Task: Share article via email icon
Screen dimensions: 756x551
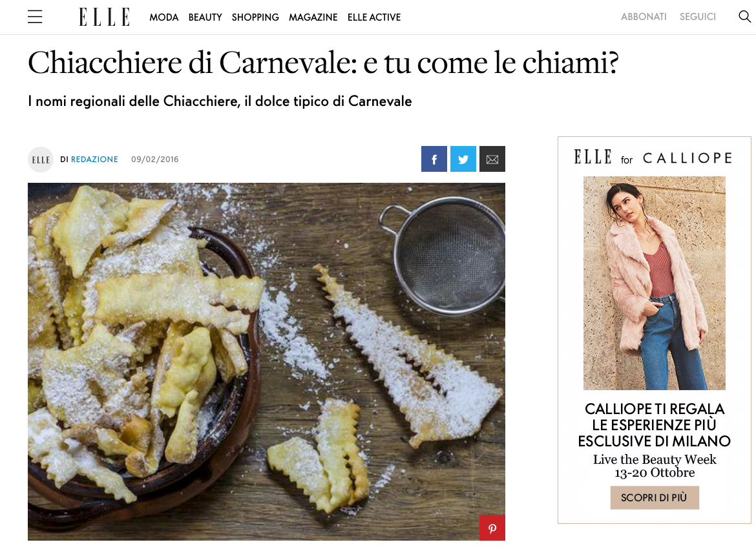Action: (492, 159)
